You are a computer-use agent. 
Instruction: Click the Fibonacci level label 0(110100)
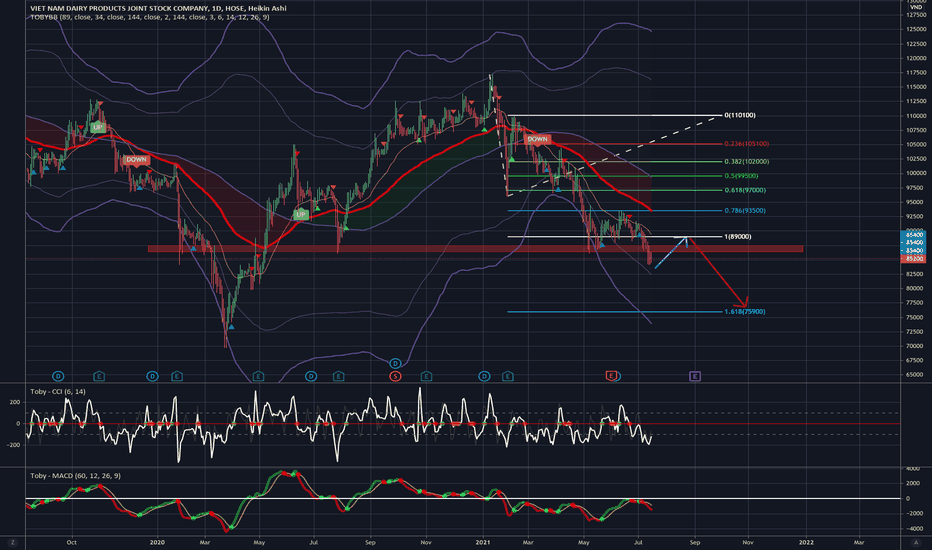coord(739,115)
